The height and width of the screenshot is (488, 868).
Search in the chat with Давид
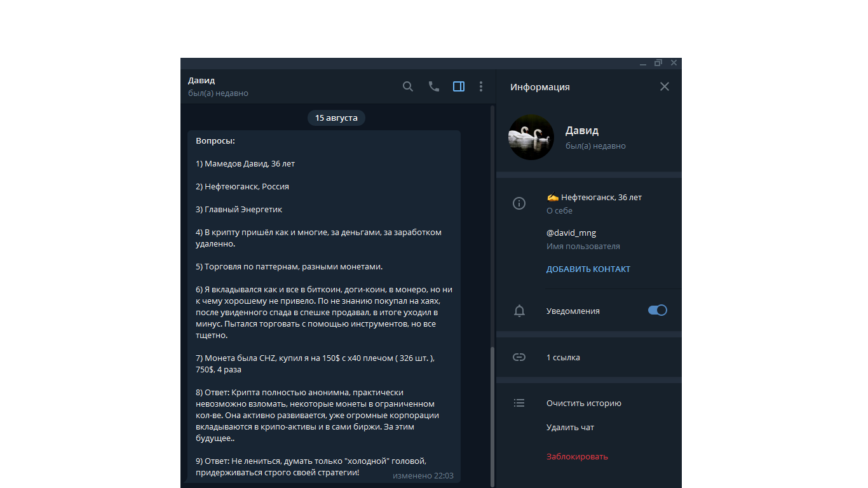[x=408, y=86]
